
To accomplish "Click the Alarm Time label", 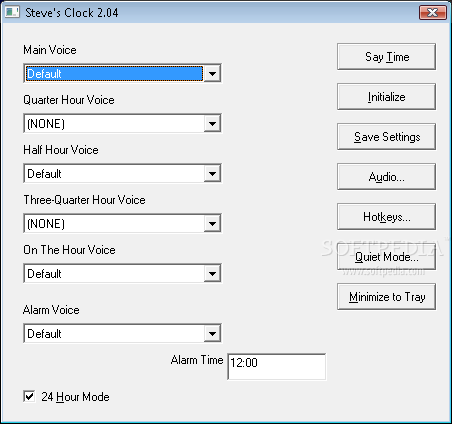I will (197, 360).
